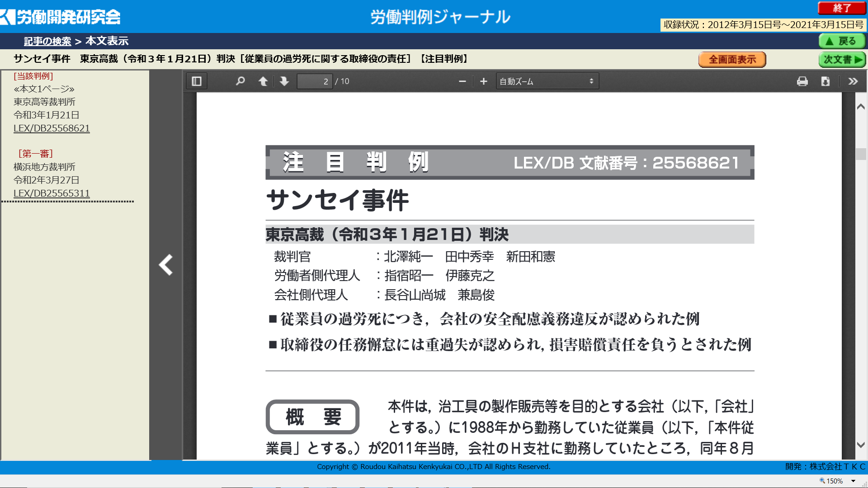This screenshot has width=868, height=488.
Task: Zoom out with the minus icon
Action: tap(462, 81)
